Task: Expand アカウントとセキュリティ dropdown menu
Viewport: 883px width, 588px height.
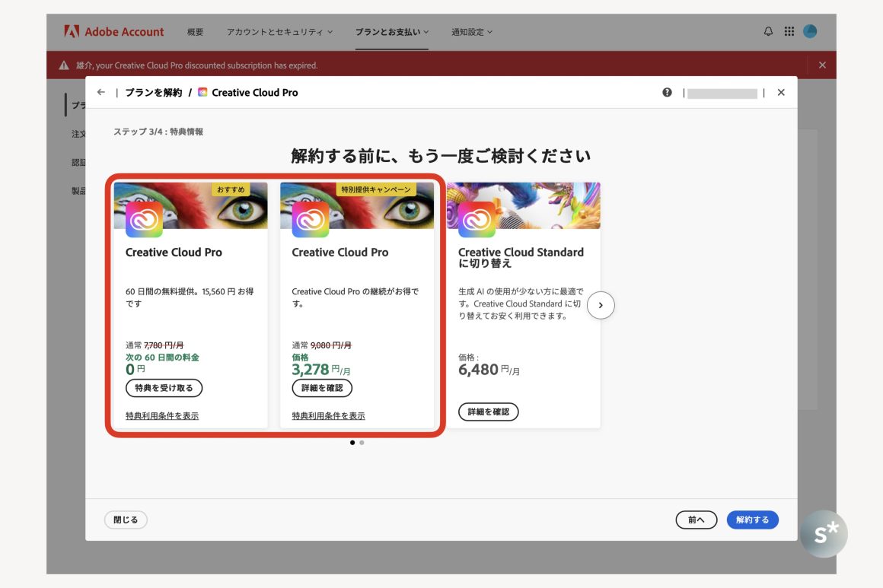Action: (279, 32)
